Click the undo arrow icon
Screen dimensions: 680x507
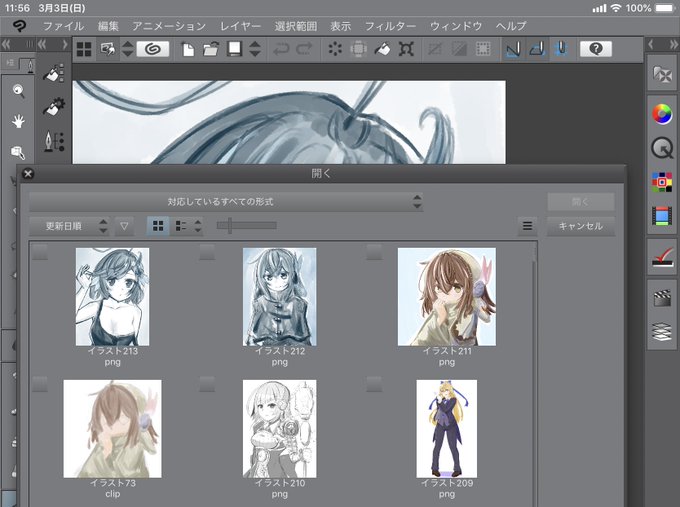point(281,49)
